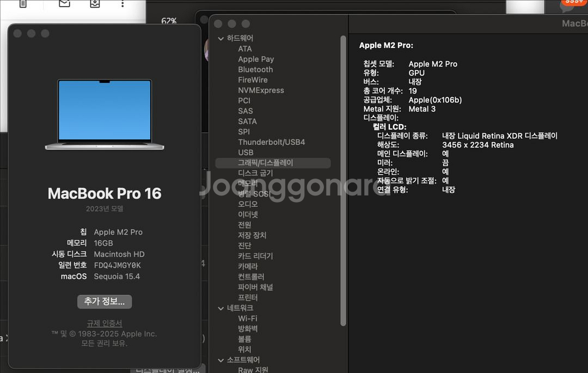Click the Metal 3 support value
The width and height of the screenshot is (588, 373).
422,109
